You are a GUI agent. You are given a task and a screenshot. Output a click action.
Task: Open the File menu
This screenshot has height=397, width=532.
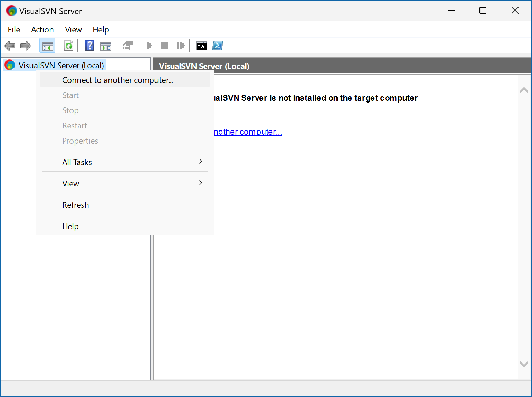coord(14,30)
